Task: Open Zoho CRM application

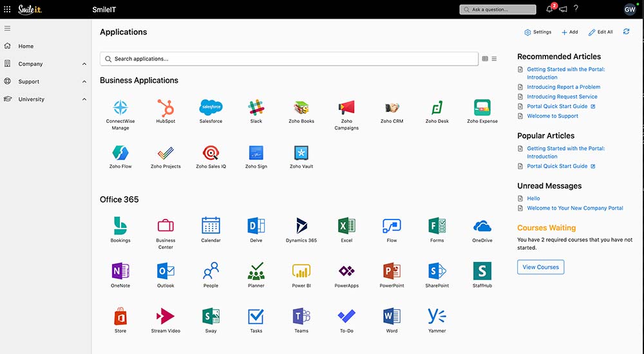Action: click(392, 108)
